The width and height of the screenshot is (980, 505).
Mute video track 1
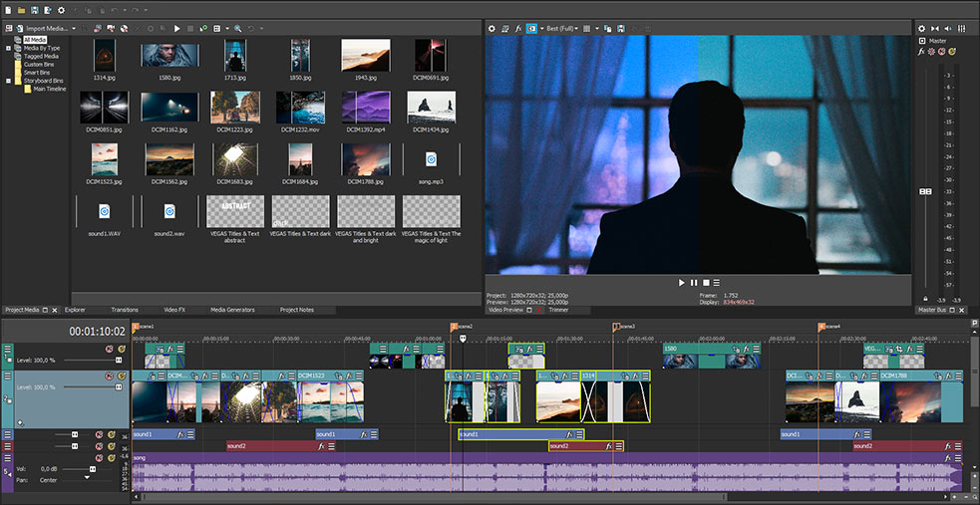tap(110, 349)
